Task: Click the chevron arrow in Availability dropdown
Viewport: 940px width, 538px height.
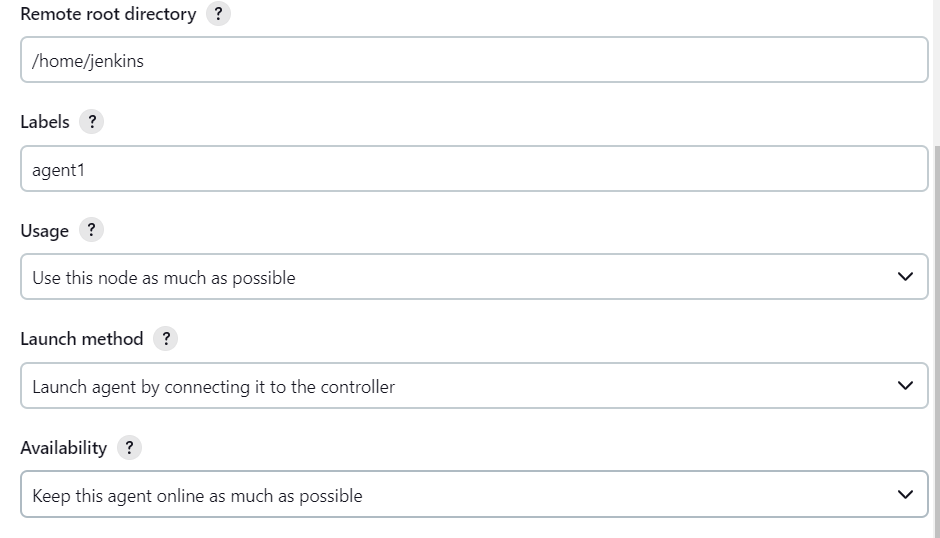Action: coord(905,494)
